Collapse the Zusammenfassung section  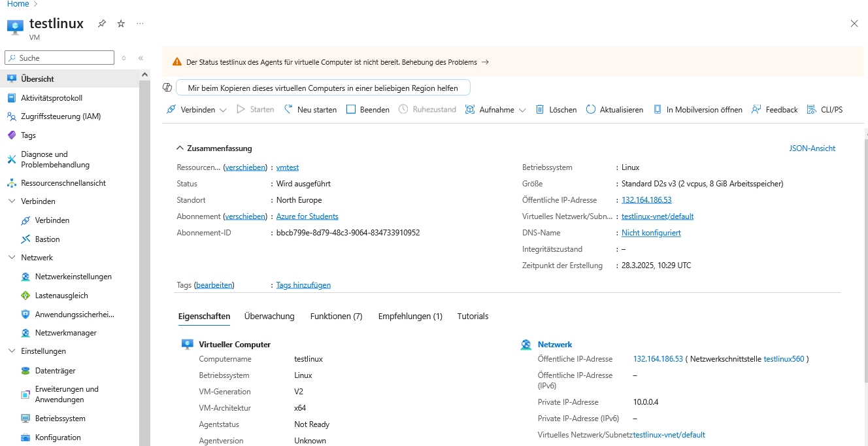pos(180,148)
